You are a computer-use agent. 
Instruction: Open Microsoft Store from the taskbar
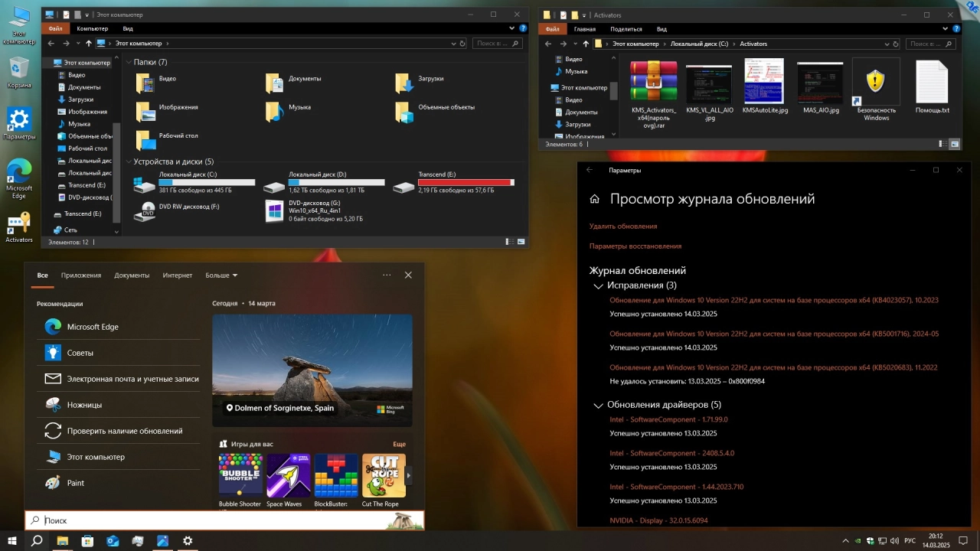[x=87, y=540]
